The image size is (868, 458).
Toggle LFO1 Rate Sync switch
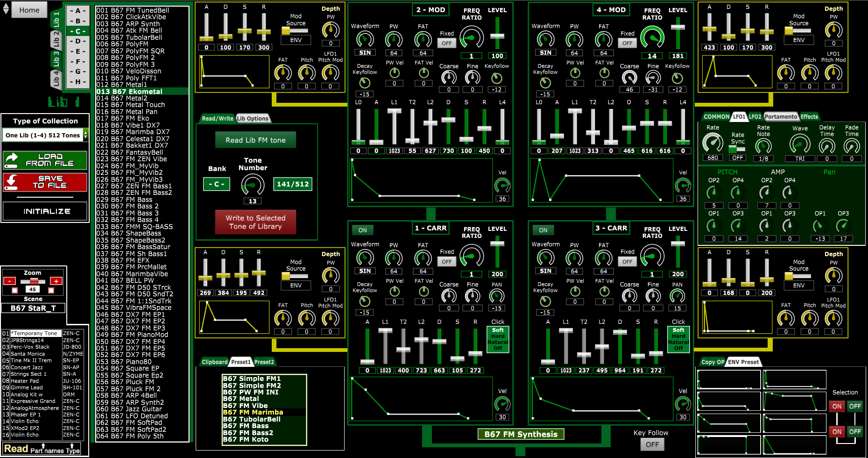[737, 149]
